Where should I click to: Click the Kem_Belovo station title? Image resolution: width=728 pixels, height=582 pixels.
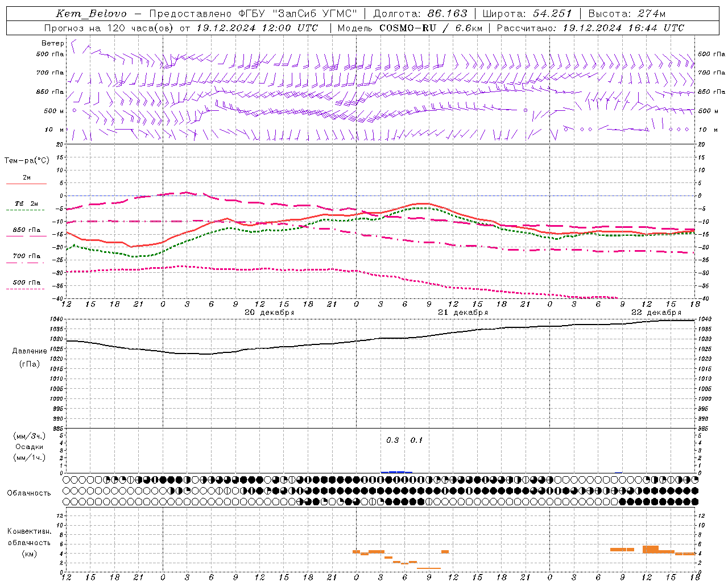click(x=92, y=14)
